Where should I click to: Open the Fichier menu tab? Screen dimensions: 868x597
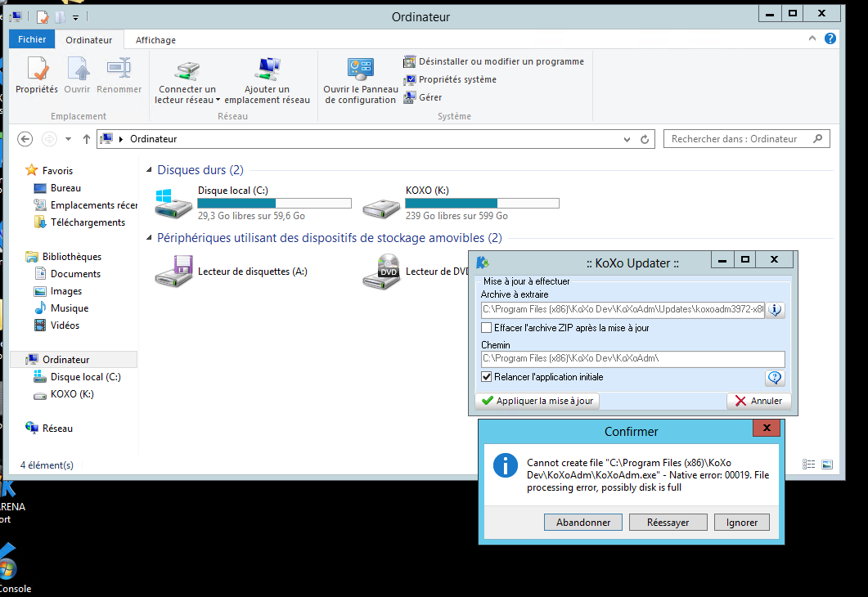[x=32, y=39]
